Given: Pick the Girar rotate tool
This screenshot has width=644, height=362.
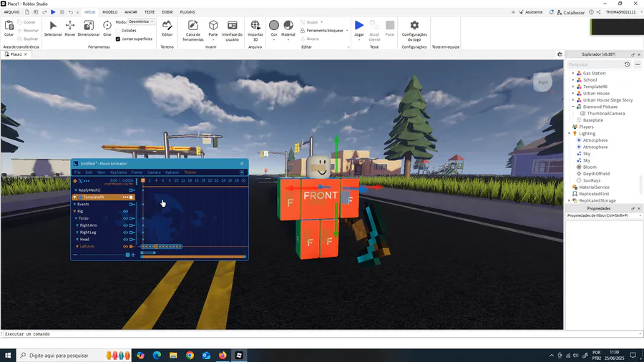Looking at the screenshot, I should pyautogui.click(x=107, y=29).
